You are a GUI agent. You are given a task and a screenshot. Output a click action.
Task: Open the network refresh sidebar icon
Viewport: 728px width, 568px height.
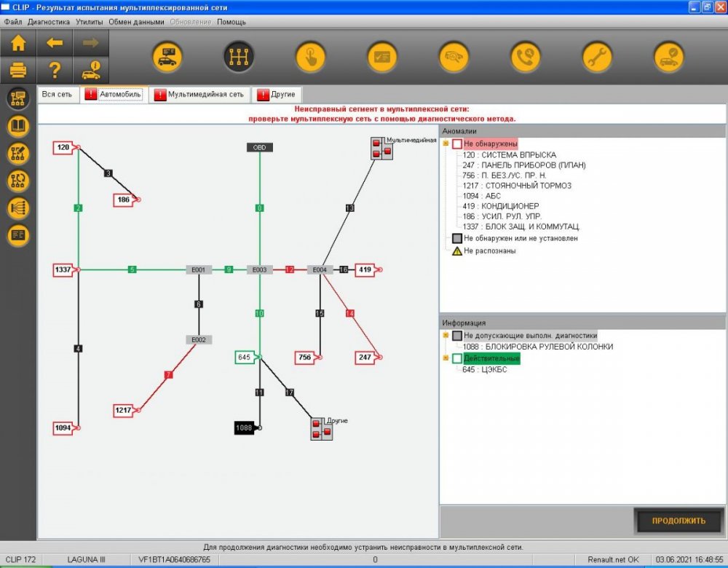[18, 181]
